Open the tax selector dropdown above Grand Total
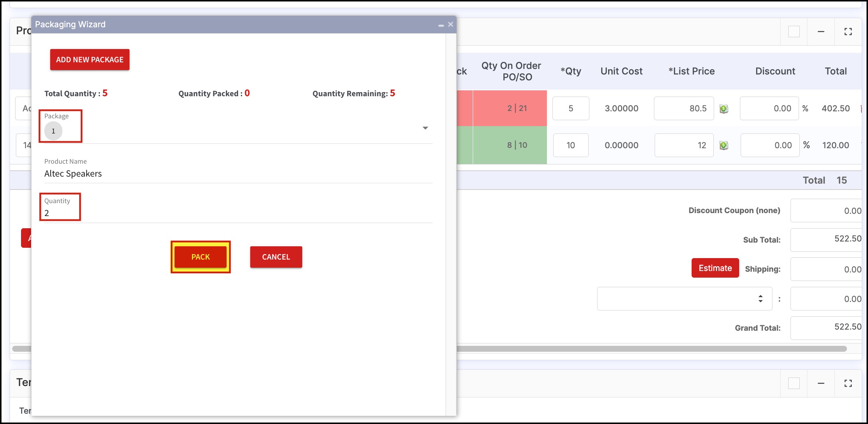This screenshot has height=424, width=868. 684,299
